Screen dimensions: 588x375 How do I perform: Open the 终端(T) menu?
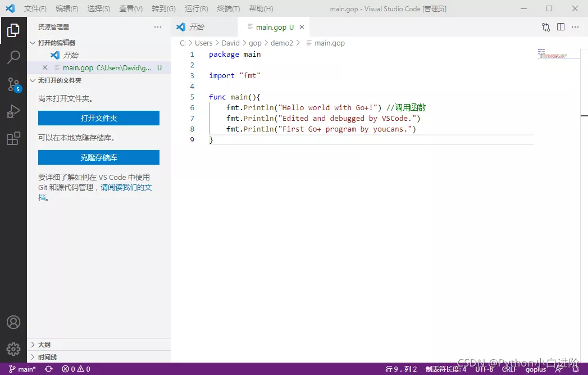tap(228, 8)
